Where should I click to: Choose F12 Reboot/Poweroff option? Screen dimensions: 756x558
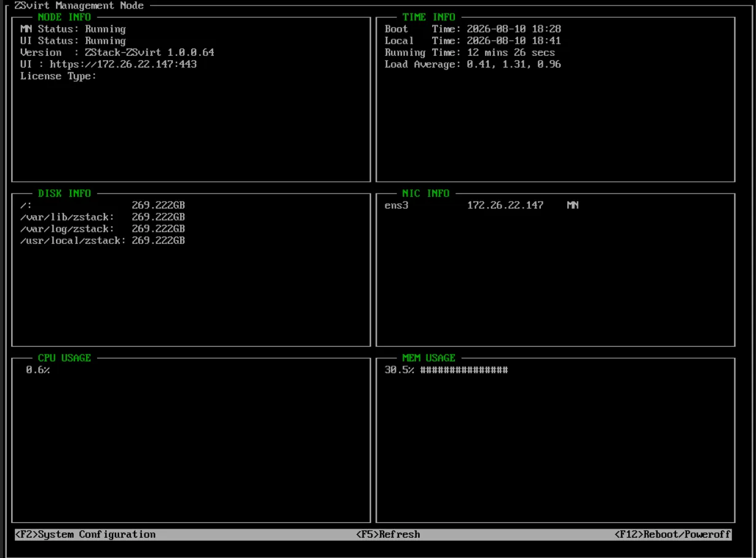pyautogui.click(x=673, y=534)
